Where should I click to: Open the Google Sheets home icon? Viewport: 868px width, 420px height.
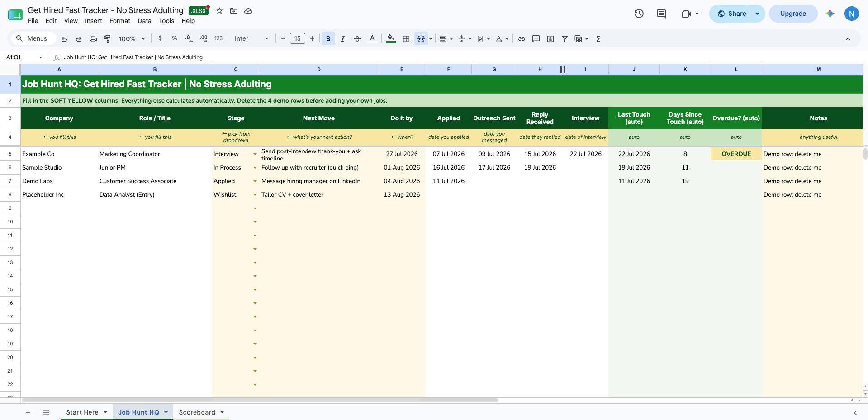[x=15, y=15]
